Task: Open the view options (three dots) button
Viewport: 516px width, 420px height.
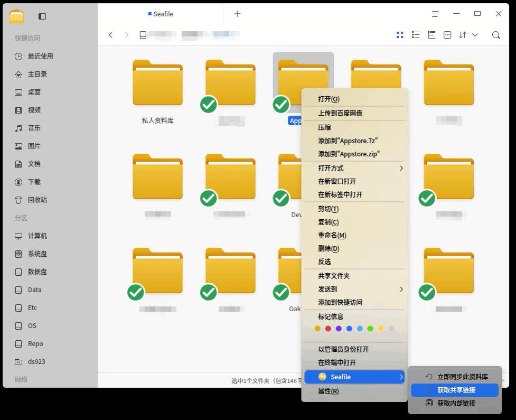Action: point(447,35)
